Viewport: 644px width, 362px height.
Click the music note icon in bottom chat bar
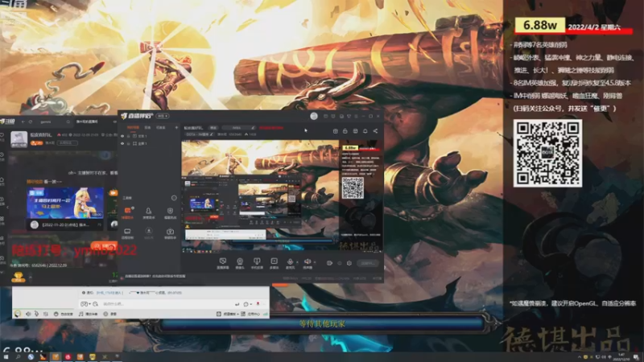[x=81, y=314]
